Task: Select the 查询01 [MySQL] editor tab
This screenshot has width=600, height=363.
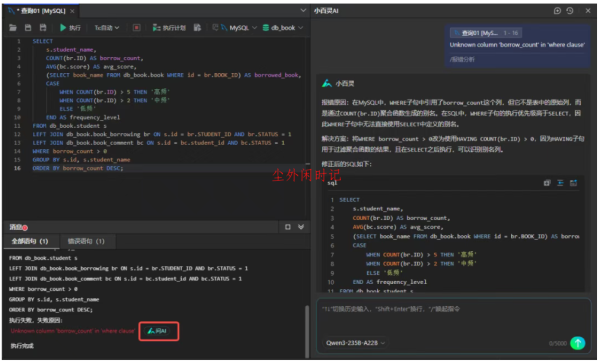Action: pyautogui.click(x=41, y=11)
